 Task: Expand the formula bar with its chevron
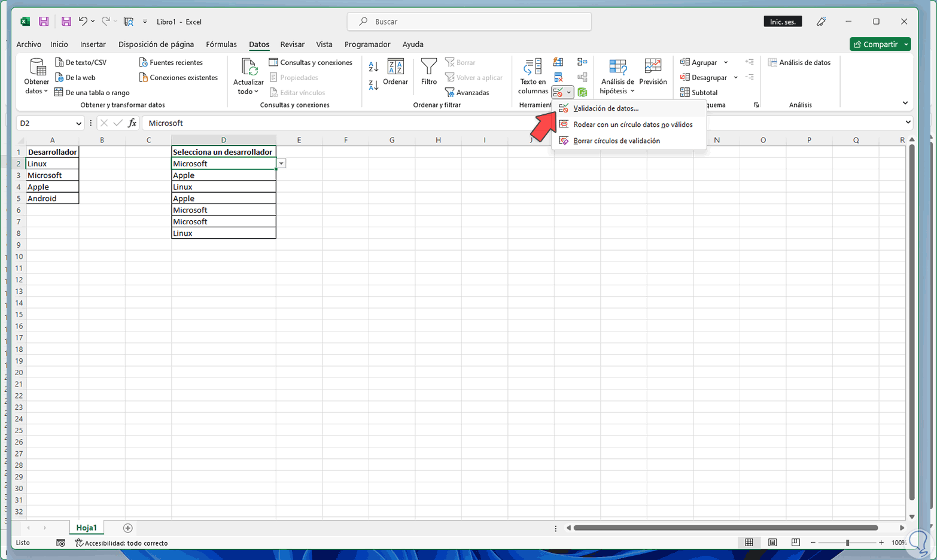click(x=908, y=123)
